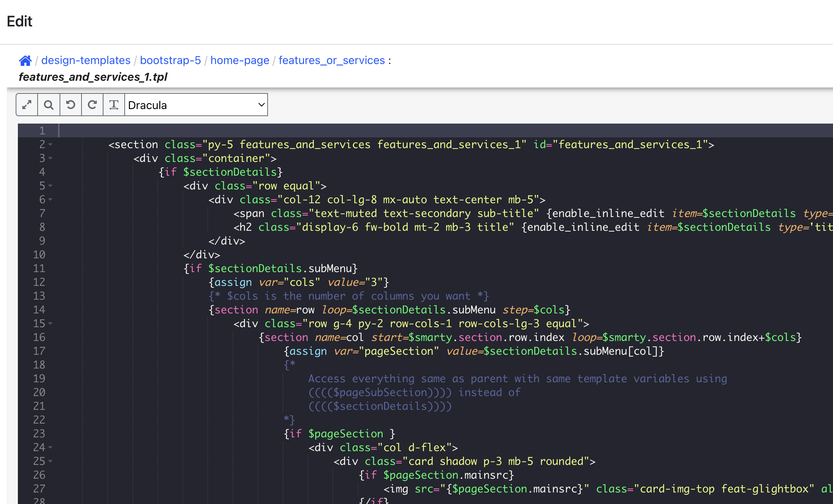Open design-templates breadcrumb link
Viewport: 833px width, 504px height.
pyautogui.click(x=86, y=60)
